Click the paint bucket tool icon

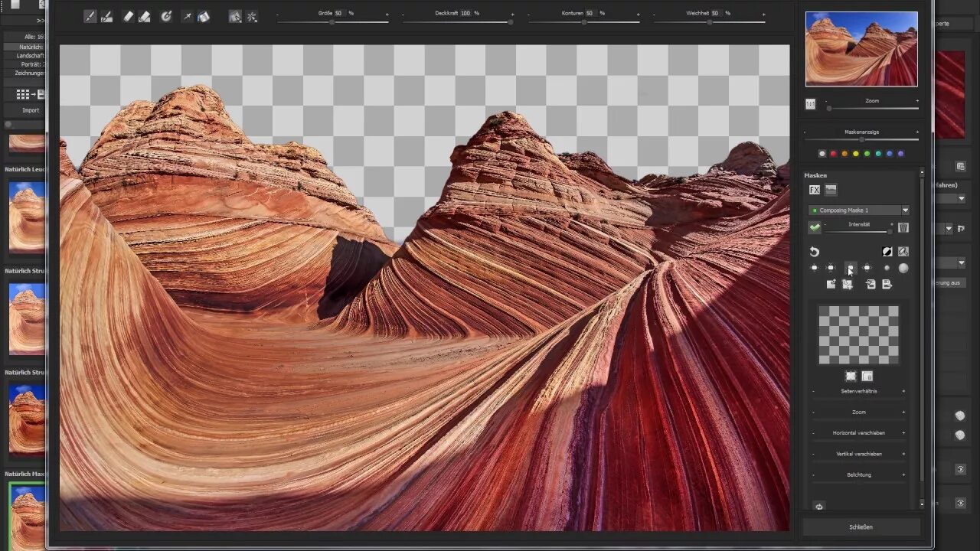[x=203, y=16]
